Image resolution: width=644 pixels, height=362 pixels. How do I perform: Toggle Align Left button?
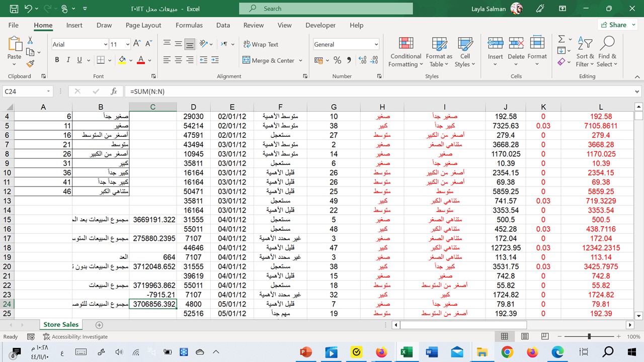click(167, 60)
